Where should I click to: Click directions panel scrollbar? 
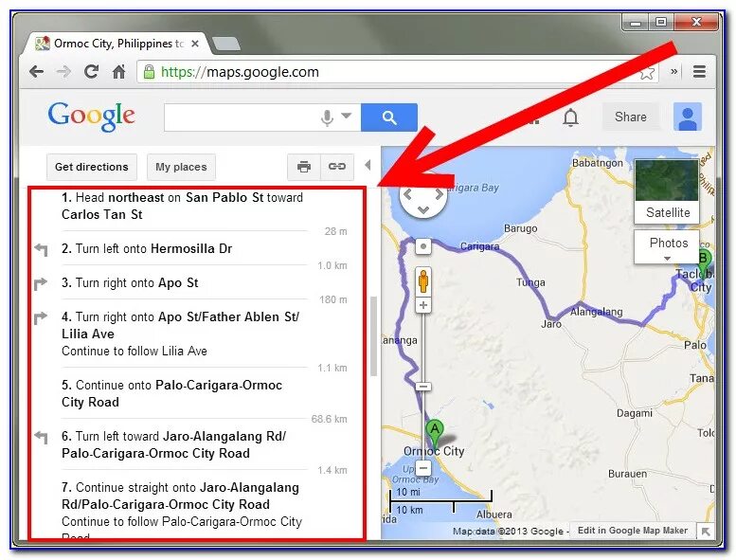coord(373,335)
